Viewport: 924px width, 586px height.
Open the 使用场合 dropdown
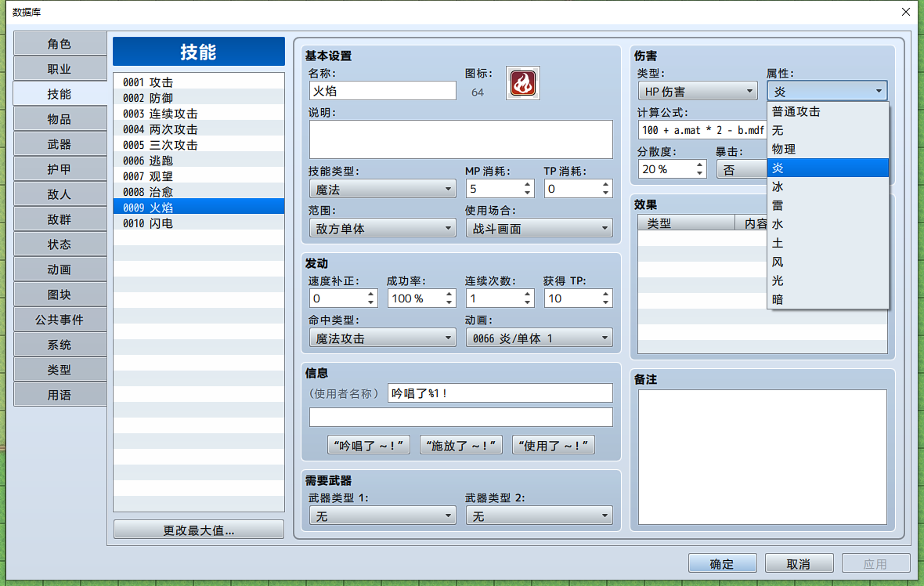click(x=540, y=228)
